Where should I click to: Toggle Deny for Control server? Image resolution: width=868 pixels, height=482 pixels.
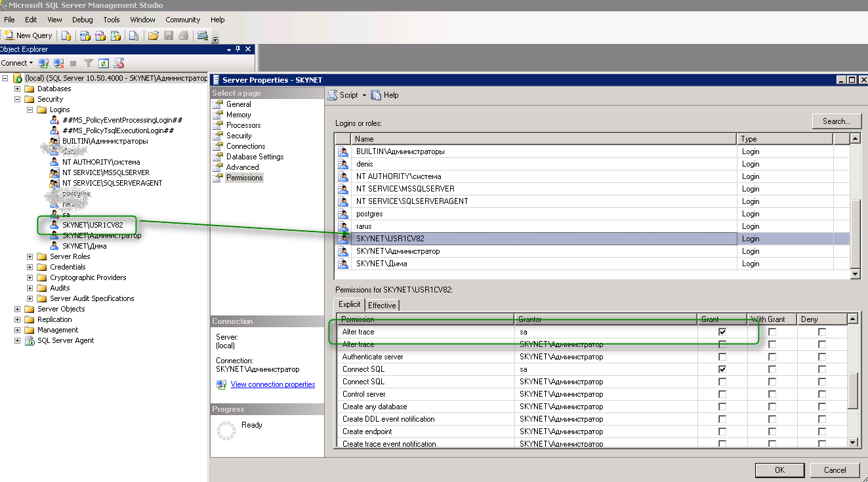tap(822, 394)
